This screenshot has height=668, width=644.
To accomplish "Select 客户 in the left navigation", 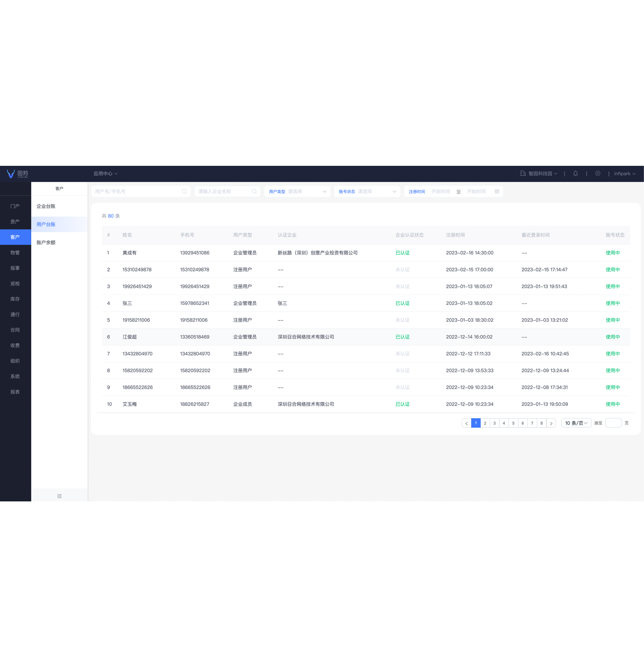I will [x=15, y=237].
